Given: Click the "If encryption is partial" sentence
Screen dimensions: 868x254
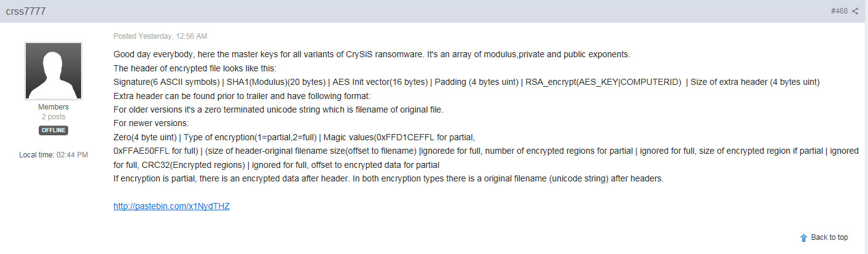Looking at the screenshot, I should pos(388,178).
